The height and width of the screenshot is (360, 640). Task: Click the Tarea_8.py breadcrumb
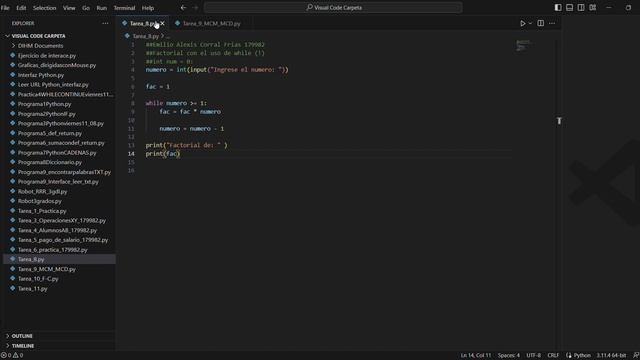[145, 36]
